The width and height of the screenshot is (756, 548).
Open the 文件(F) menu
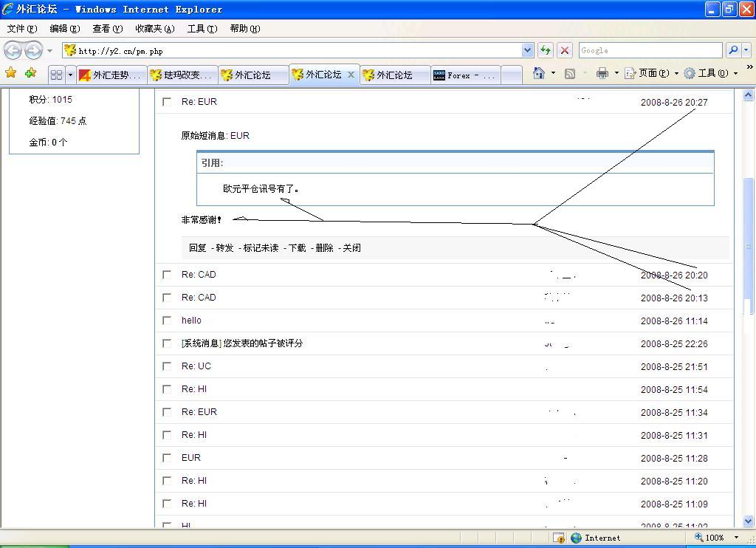coord(21,29)
